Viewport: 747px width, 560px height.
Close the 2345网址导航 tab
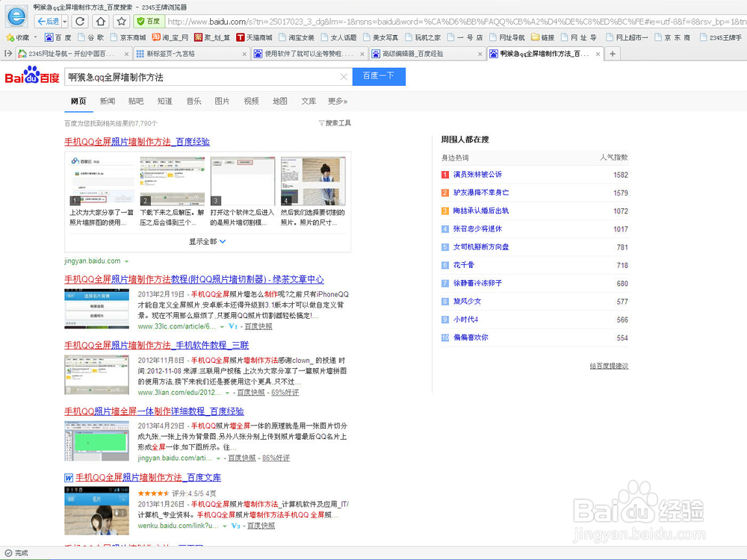click(126, 54)
